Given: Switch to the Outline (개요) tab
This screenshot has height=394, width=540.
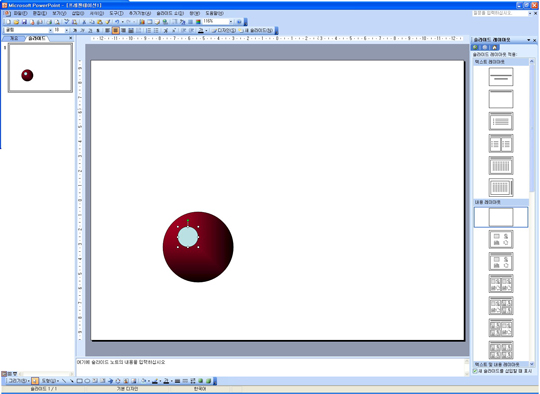Looking at the screenshot, I should [14, 38].
